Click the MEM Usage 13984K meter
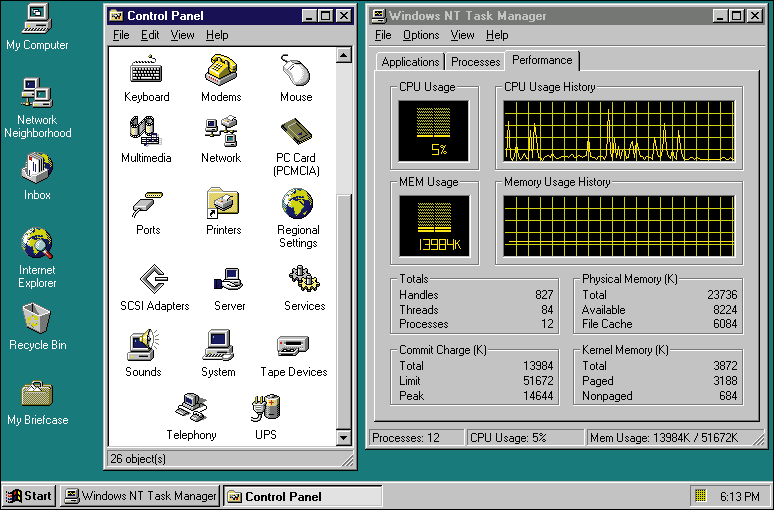774x510 pixels. coord(434,226)
